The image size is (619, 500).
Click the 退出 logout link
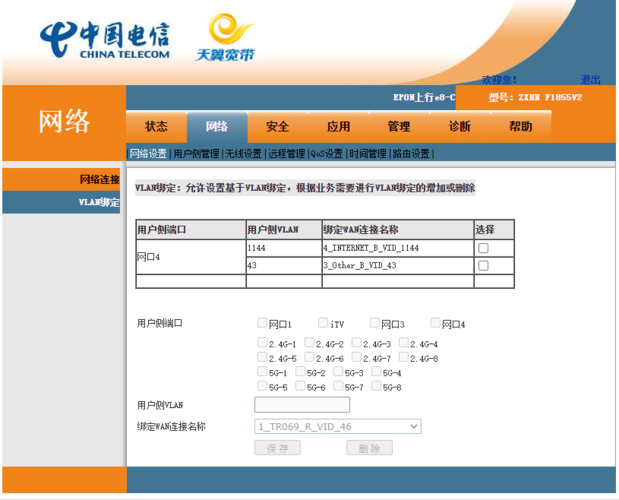click(x=591, y=80)
